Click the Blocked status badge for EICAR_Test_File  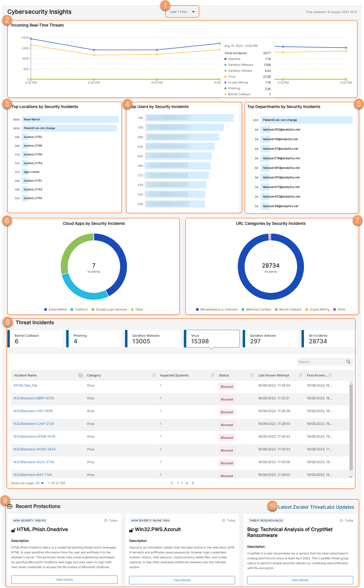(227, 387)
